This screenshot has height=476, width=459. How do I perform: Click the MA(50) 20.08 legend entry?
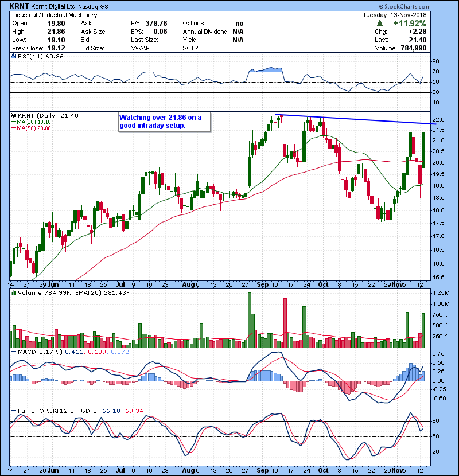(30, 128)
